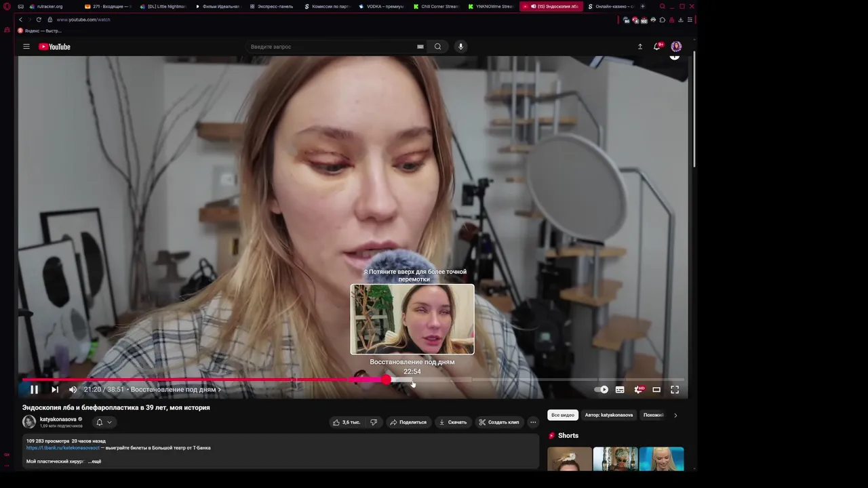Click the page vertical scrollbar
Image resolution: width=868 pixels, height=488 pixels.
tap(694, 108)
